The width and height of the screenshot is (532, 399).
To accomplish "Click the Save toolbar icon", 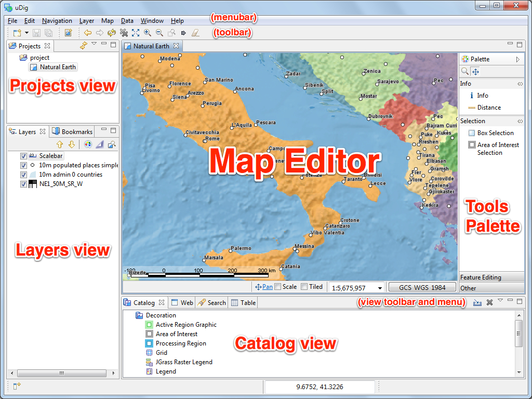I will (x=37, y=33).
